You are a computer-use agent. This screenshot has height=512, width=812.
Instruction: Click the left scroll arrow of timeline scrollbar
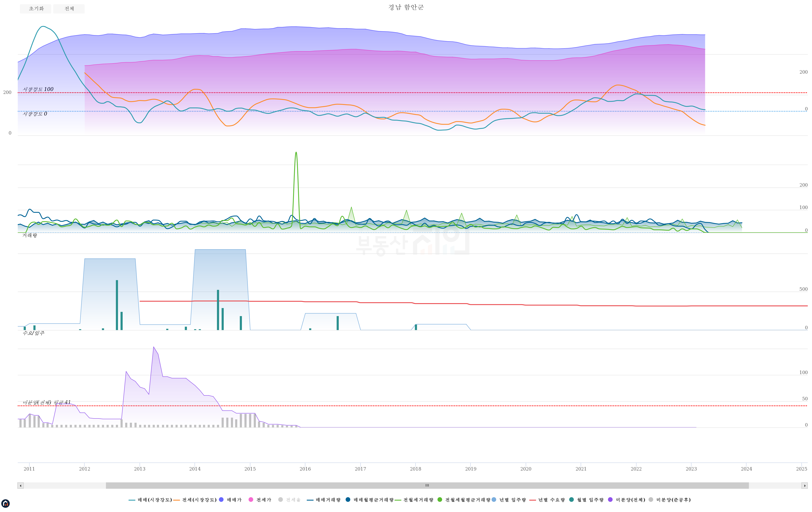21,486
